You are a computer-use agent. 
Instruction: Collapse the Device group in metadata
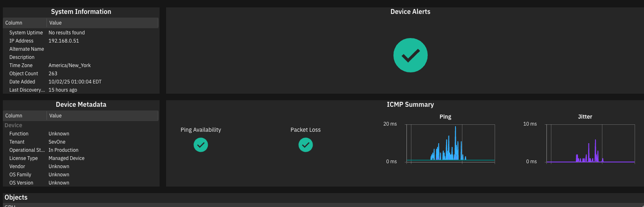(x=13, y=125)
